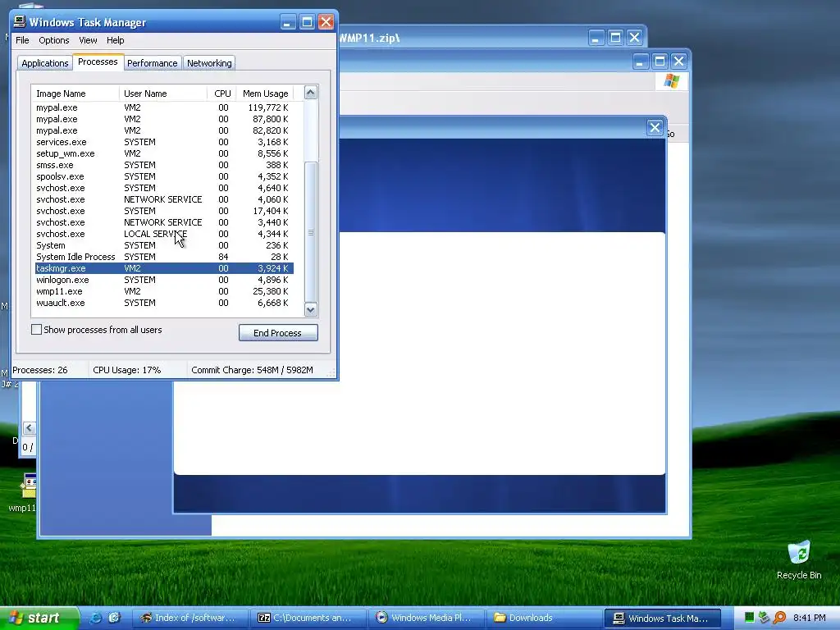Open the Help menu in Task Manager
The height and width of the screenshot is (630, 840).
click(115, 40)
